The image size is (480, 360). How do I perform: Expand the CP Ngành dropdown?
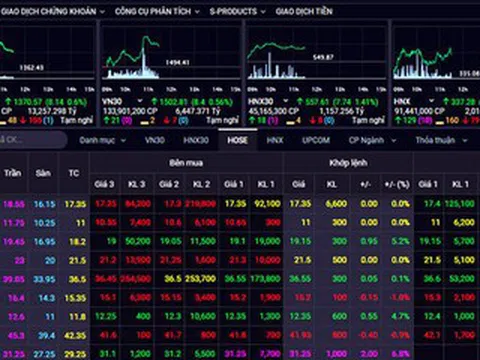(372, 140)
